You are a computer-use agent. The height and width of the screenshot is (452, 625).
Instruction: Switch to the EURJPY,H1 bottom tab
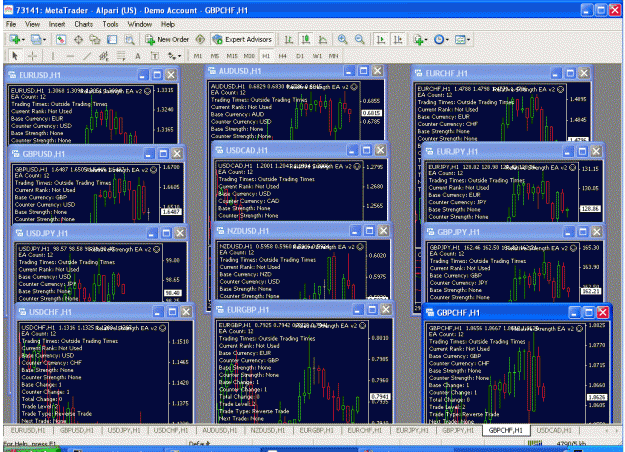(x=412, y=430)
